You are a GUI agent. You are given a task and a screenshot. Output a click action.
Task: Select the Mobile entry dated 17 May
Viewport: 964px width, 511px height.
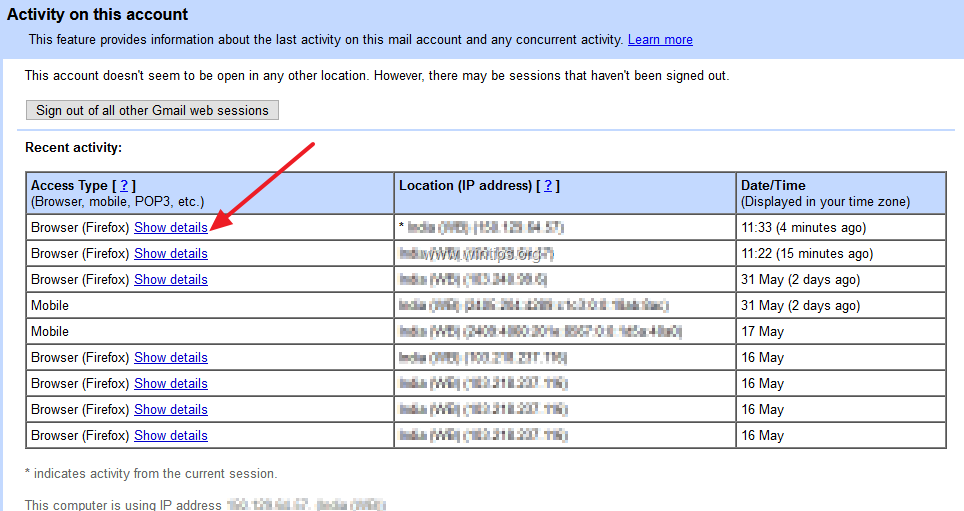(x=50, y=331)
